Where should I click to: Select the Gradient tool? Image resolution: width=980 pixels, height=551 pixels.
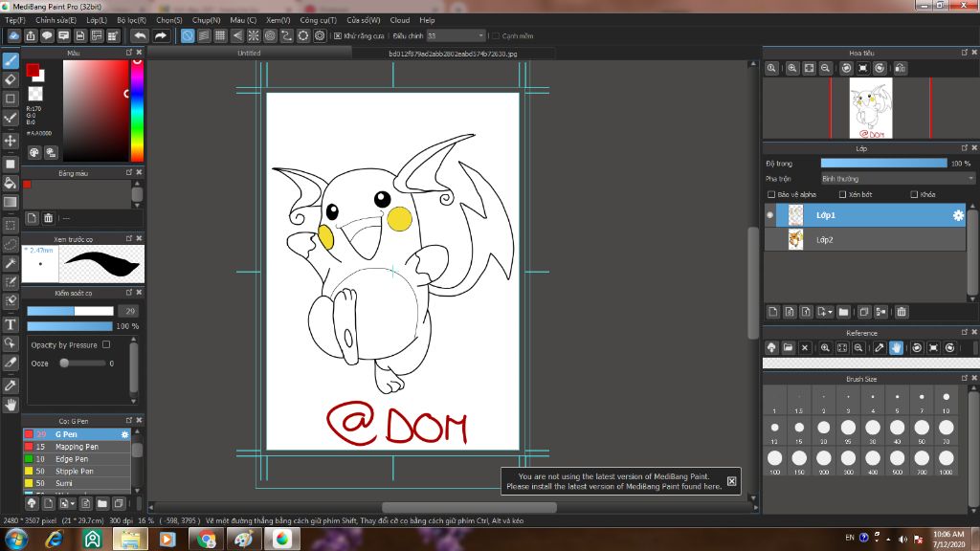pos(11,202)
